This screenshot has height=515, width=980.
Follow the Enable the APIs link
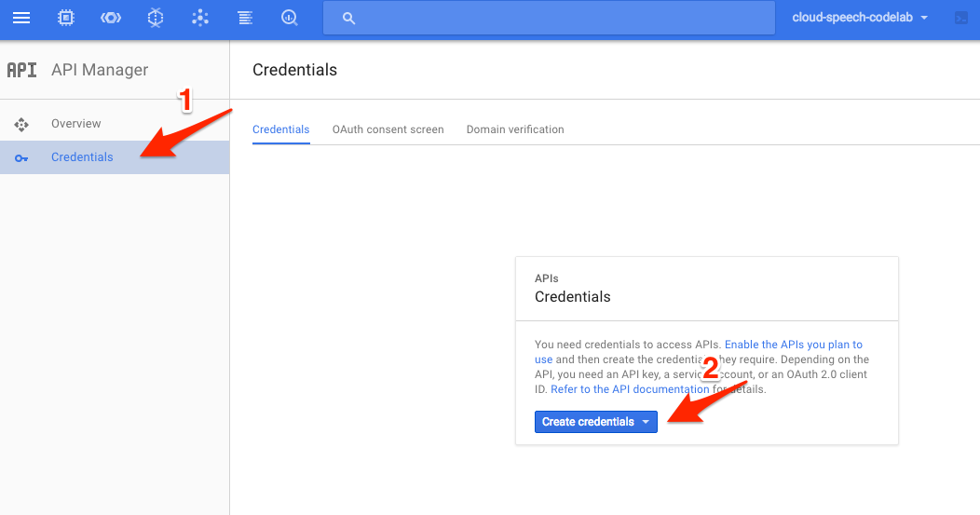pos(793,345)
